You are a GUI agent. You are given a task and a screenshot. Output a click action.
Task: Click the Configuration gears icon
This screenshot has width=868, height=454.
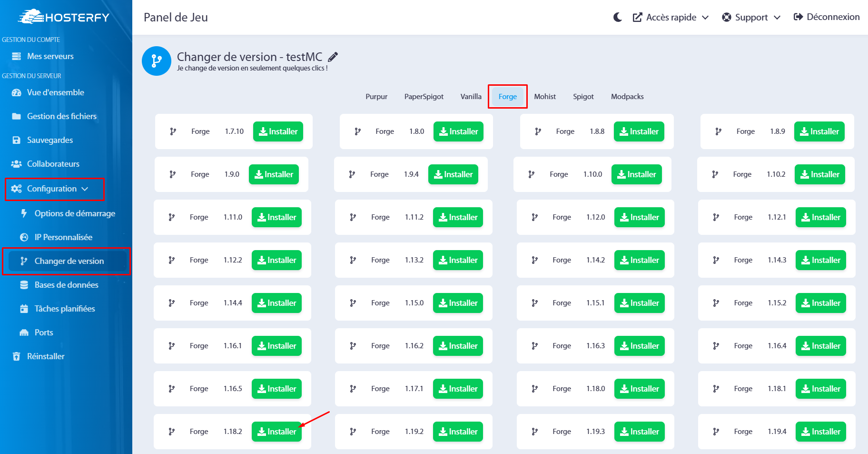pos(16,189)
